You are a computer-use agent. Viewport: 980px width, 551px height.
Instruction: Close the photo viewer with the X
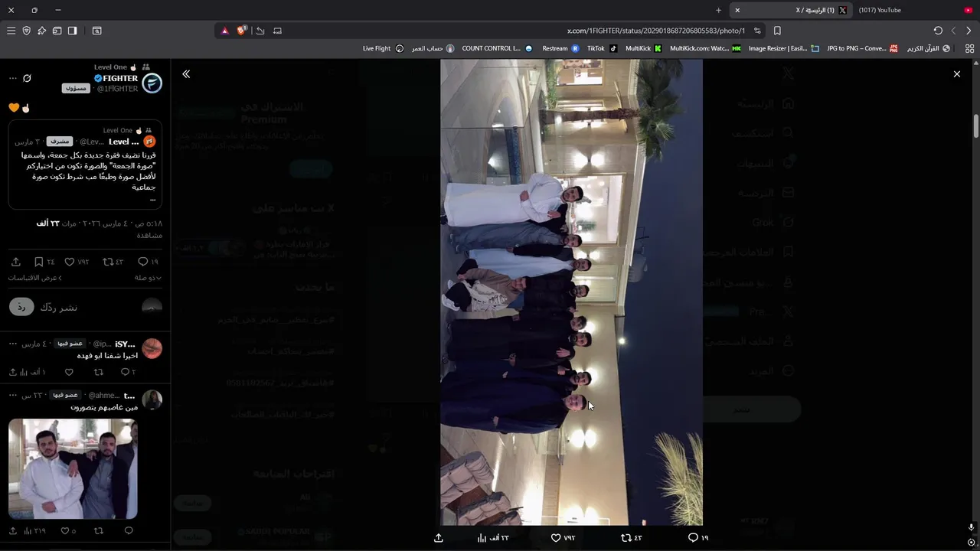pos(956,74)
